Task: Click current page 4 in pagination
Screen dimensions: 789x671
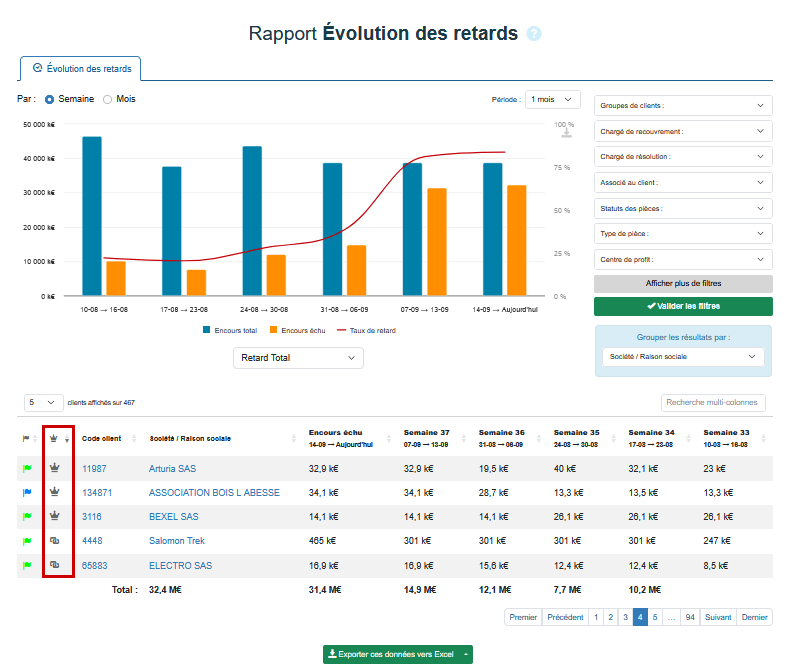Action: [x=640, y=617]
